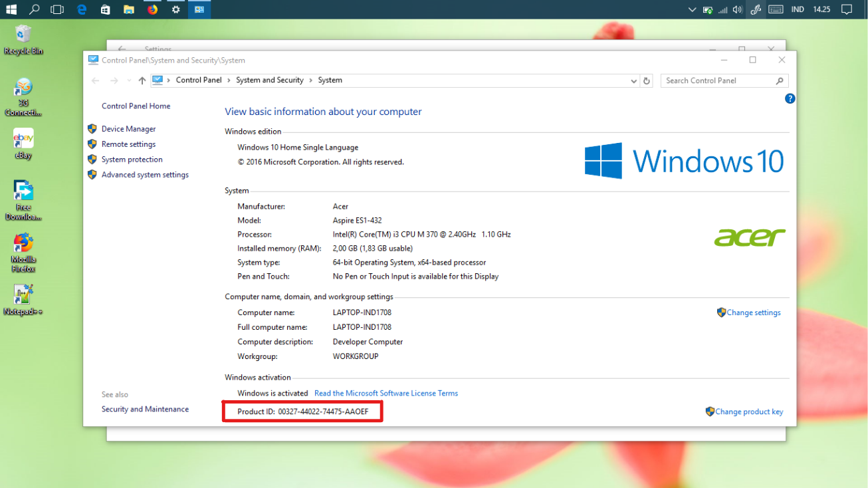This screenshot has height=488, width=868.
Task: Start Firefox from the taskbar
Action: pyautogui.click(x=152, y=9)
